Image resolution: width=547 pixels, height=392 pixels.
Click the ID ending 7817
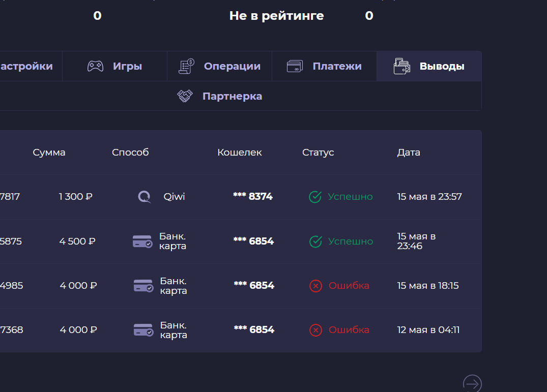click(10, 197)
